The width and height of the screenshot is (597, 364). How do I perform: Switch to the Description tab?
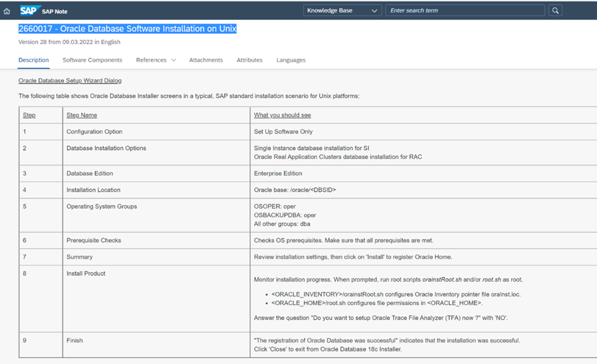(34, 60)
